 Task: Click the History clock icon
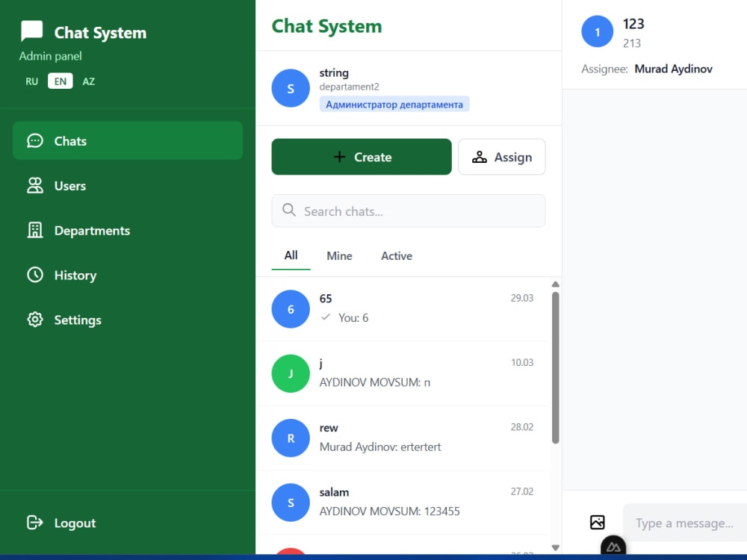pyautogui.click(x=35, y=275)
